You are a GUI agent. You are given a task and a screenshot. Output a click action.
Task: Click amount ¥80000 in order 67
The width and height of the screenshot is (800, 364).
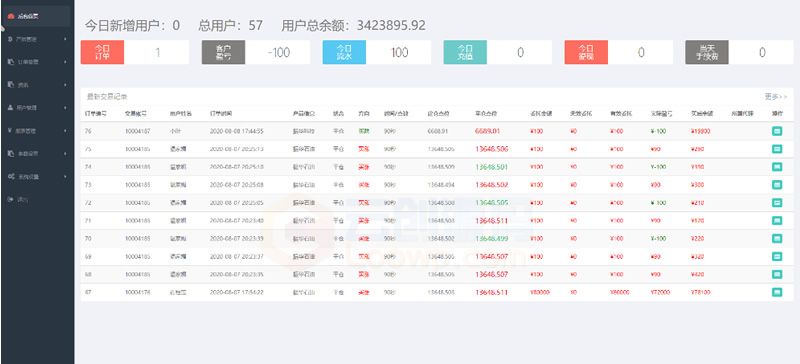(539, 293)
